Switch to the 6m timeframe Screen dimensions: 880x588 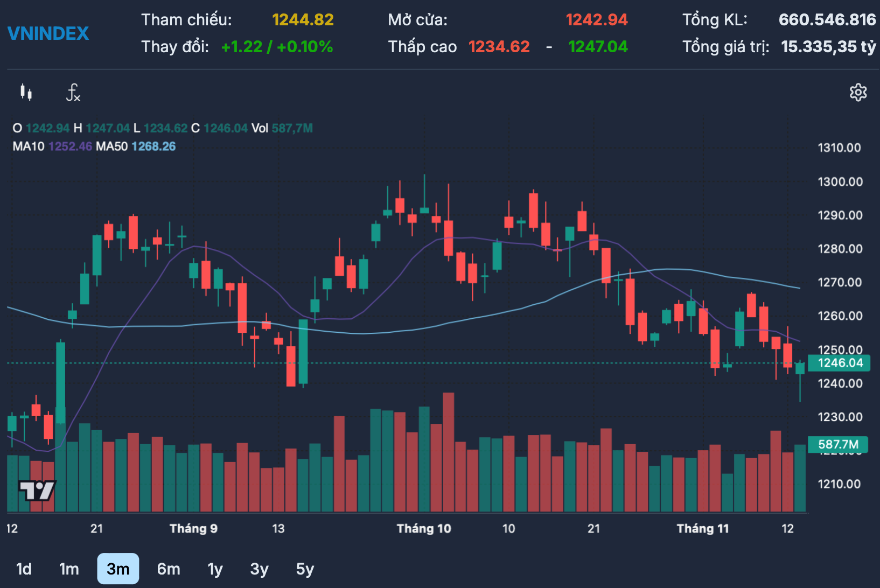coord(169,569)
